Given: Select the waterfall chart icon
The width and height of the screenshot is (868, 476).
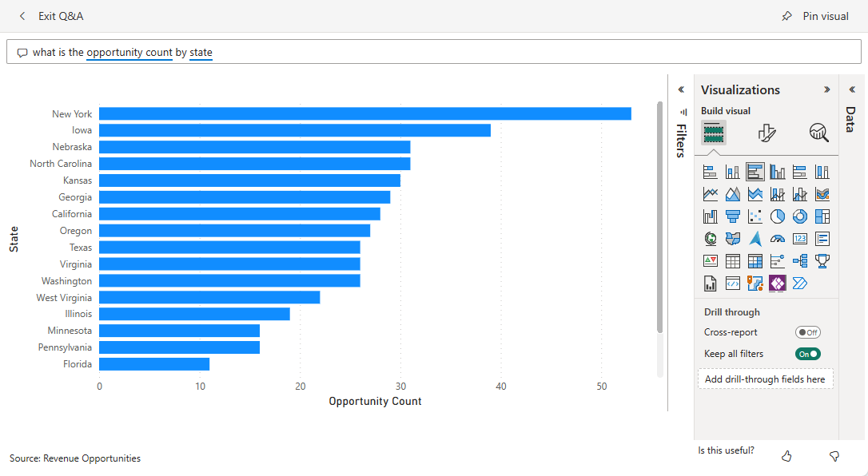Looking at the screenshot, I should [710, 216].
